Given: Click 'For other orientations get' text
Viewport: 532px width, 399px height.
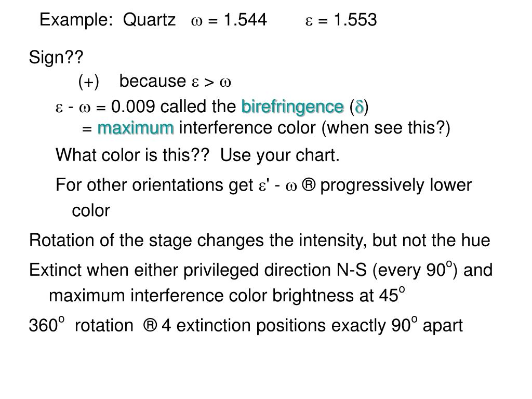Looking at the screenshot, I should pos(154,185).
